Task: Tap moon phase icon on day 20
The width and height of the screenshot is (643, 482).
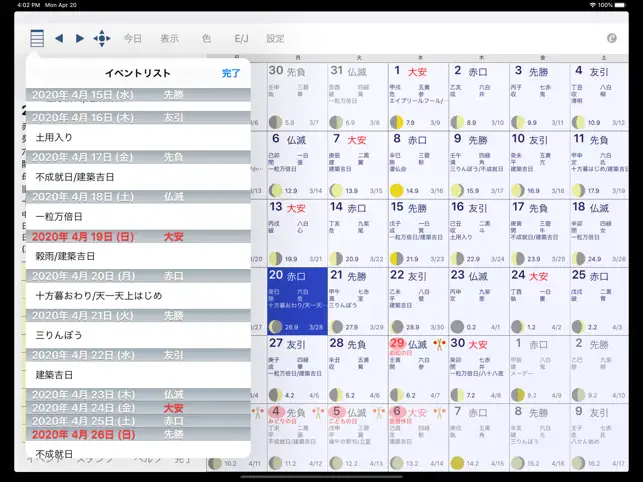Action: (x=275, y=327)
